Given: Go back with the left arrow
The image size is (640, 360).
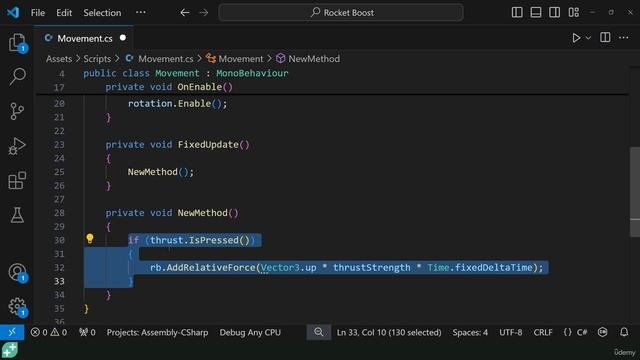Looking at the screenshot, I should click(x=184, y=13).
